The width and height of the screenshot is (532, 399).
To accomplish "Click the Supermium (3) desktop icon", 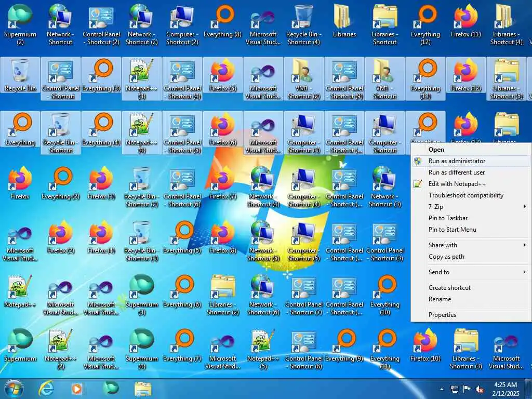I will click(x=142, y=295).
